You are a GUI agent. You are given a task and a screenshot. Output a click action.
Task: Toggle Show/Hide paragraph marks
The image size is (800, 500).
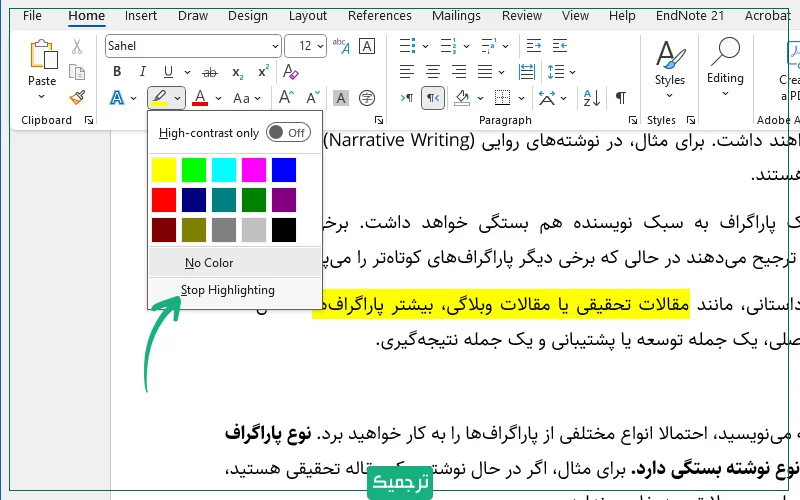621,97
